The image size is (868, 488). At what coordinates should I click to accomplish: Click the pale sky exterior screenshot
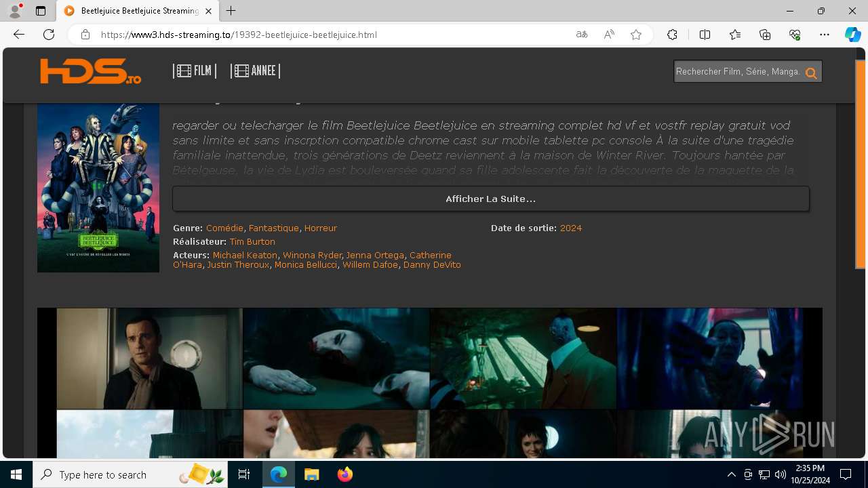(149, 434)
